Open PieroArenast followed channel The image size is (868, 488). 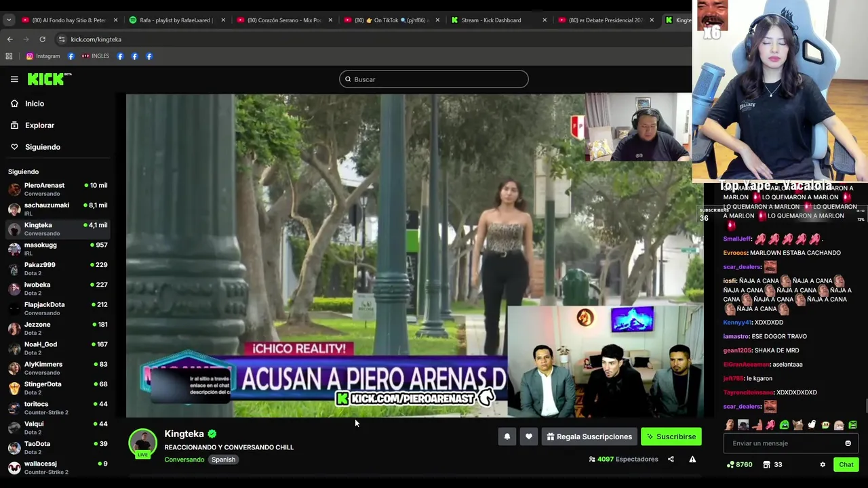(58, 189)
